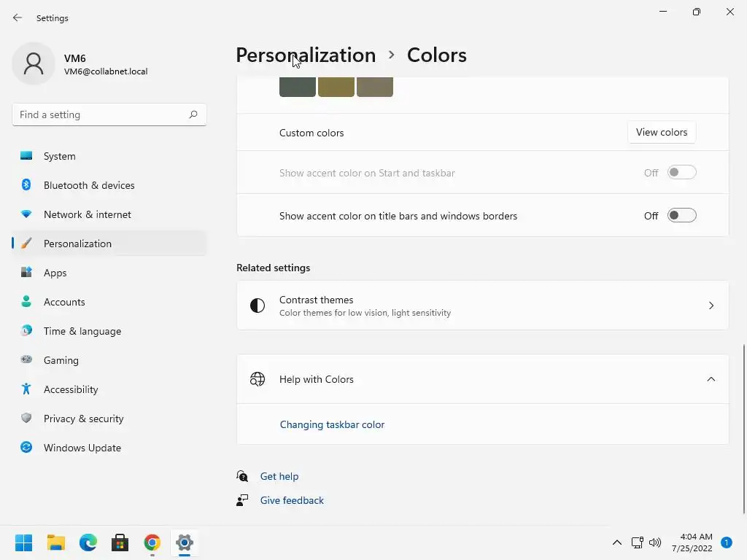Select the olive-yellow accent color swatch

pyautogui.click(x=336, y=87)
